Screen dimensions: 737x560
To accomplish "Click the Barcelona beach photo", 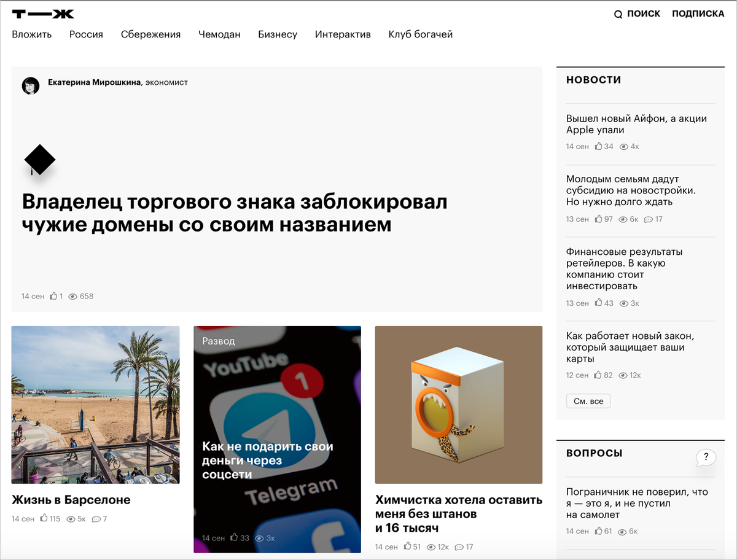I will tap(96, 405).
